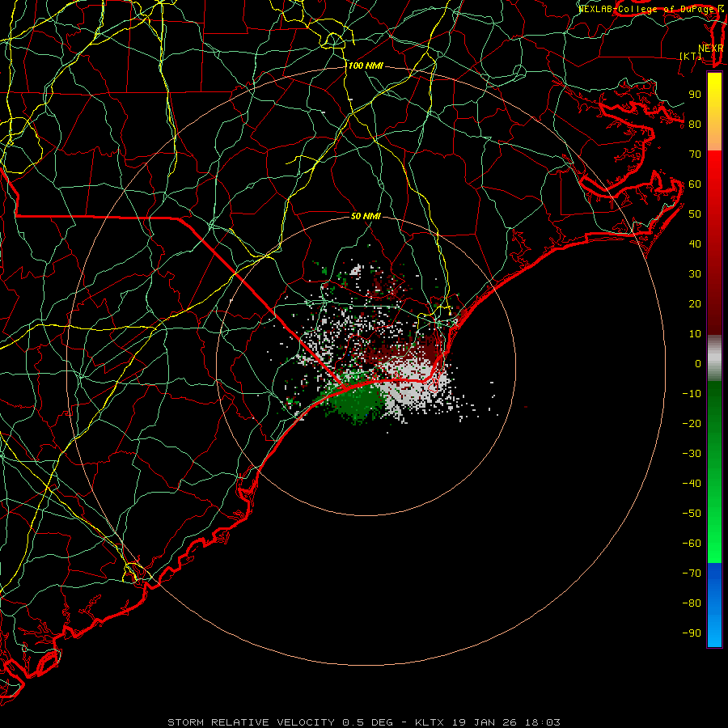
Task: Click the 80 value on velocity scale
Action: (695, 125)
